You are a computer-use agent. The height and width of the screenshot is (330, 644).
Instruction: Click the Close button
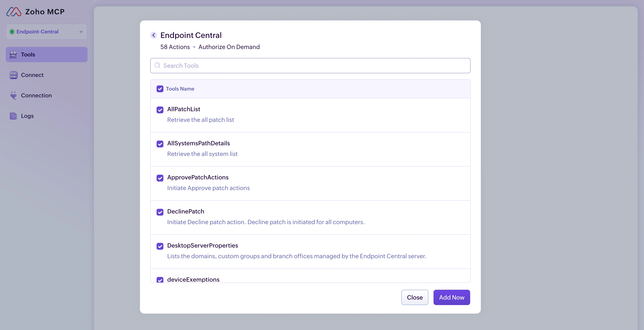(x=415, y=297)
